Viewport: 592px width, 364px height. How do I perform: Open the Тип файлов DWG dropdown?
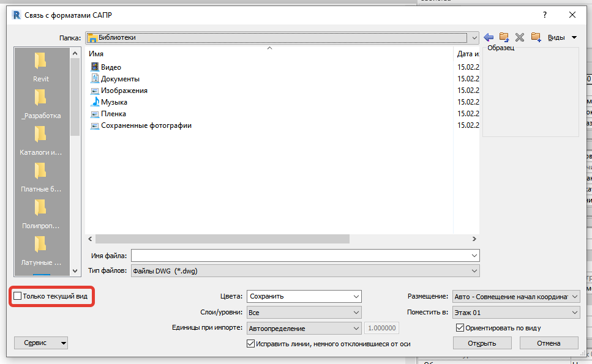pos(305,271)
